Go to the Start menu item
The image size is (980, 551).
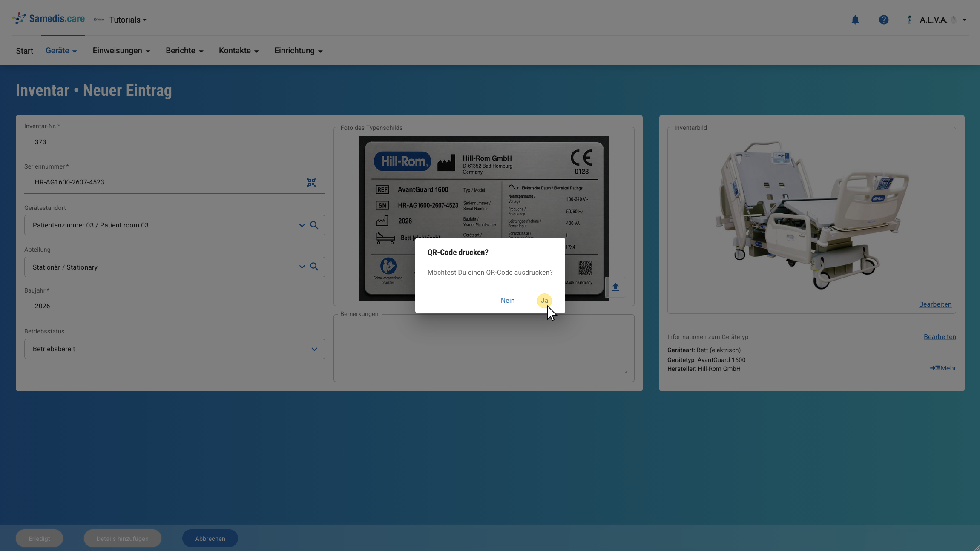pos(25,51)
